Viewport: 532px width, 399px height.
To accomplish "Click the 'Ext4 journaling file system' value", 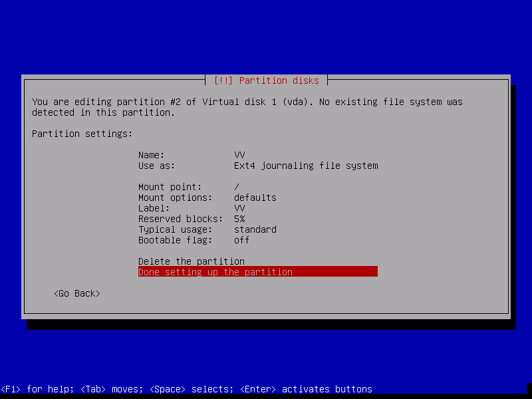I will [x=306, y=166].
